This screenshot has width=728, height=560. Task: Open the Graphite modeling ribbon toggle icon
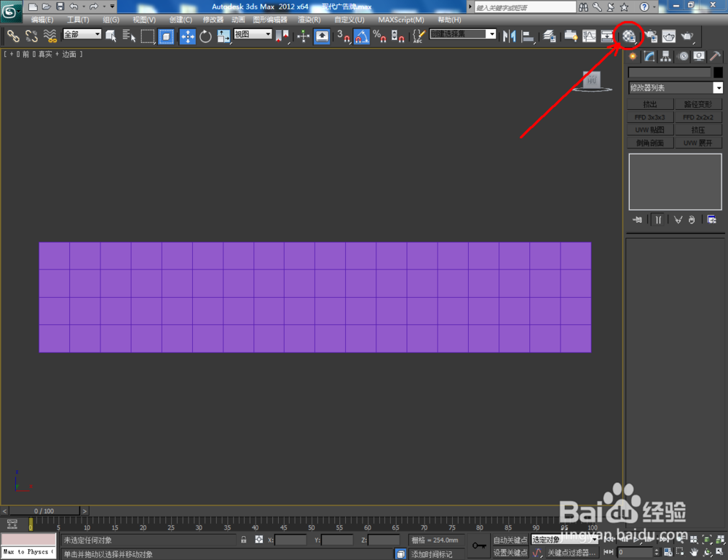pos(571,36)
